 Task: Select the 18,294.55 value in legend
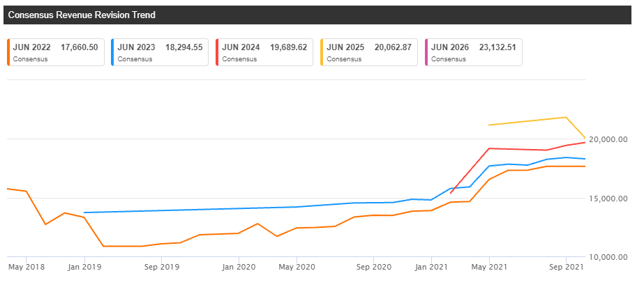pos(184,47)
